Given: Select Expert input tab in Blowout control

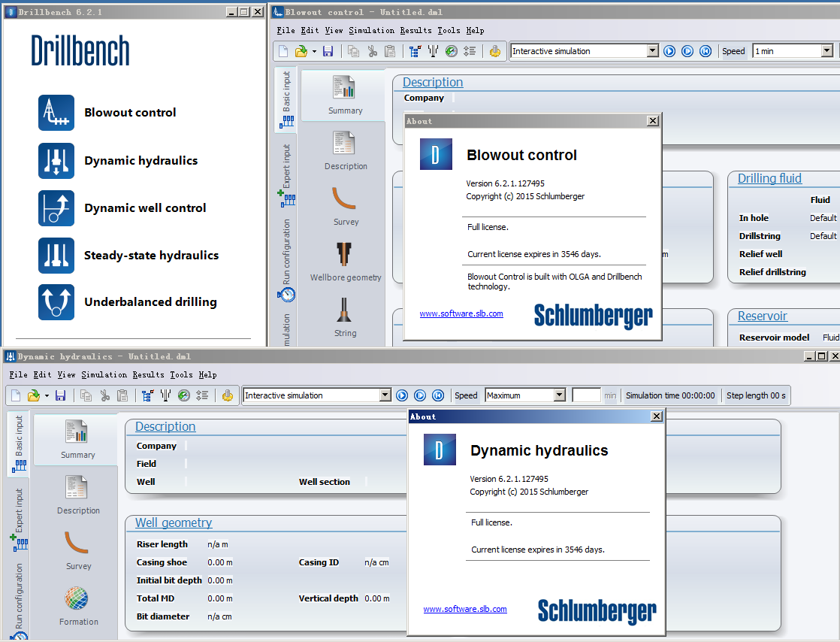Looking at the screenshot, I should [x=286, y=174].
